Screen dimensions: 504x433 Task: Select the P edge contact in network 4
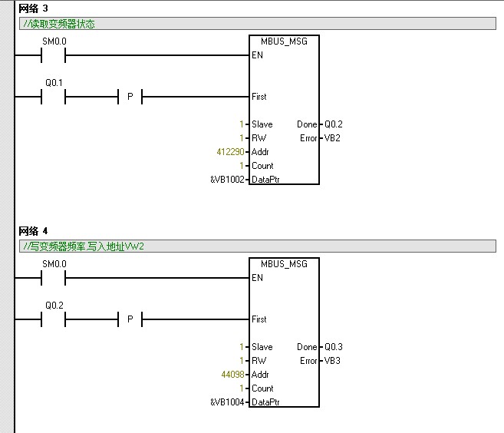tap(130, 319)
